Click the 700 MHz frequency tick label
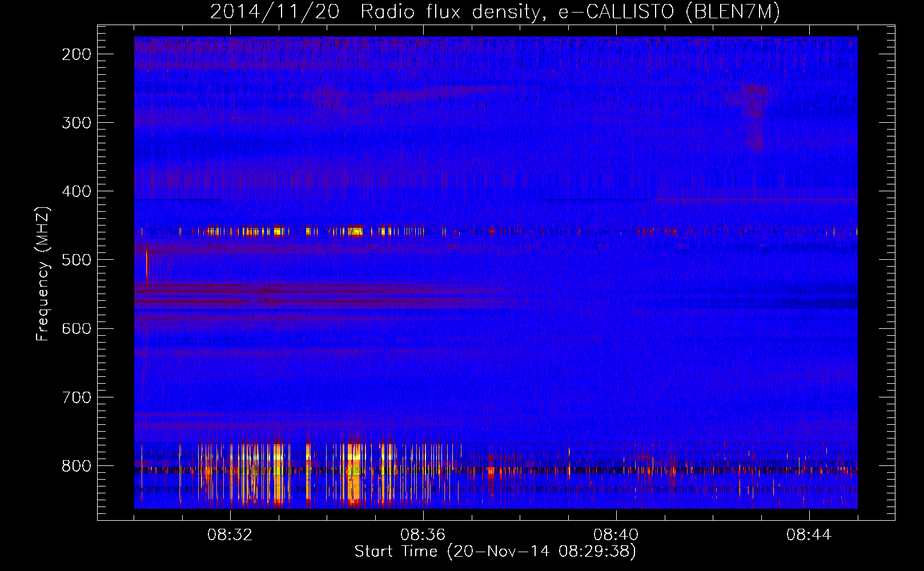The height and width of the screenshot is (571, 924). 76,397
